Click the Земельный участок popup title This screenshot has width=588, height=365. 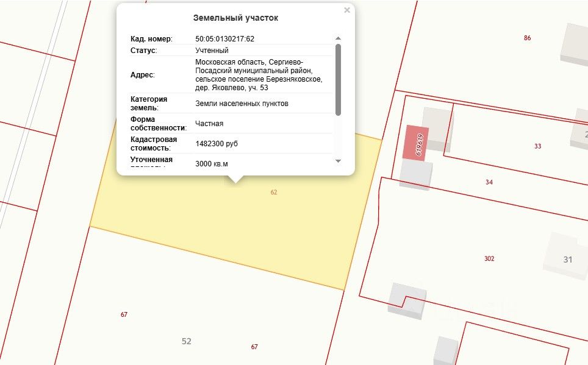[235, 18]
